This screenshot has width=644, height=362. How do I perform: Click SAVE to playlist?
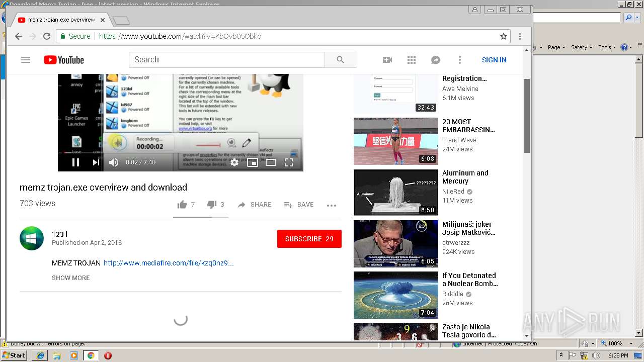[298, 205]
